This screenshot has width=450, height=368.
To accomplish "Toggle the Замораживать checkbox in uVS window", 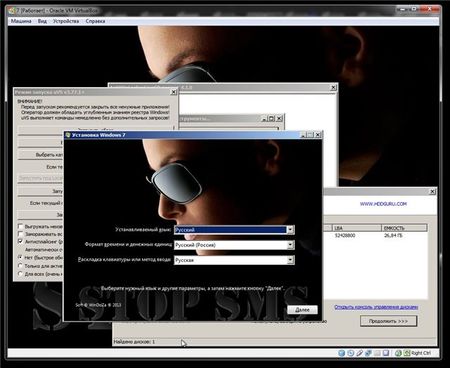I will 20,234.
